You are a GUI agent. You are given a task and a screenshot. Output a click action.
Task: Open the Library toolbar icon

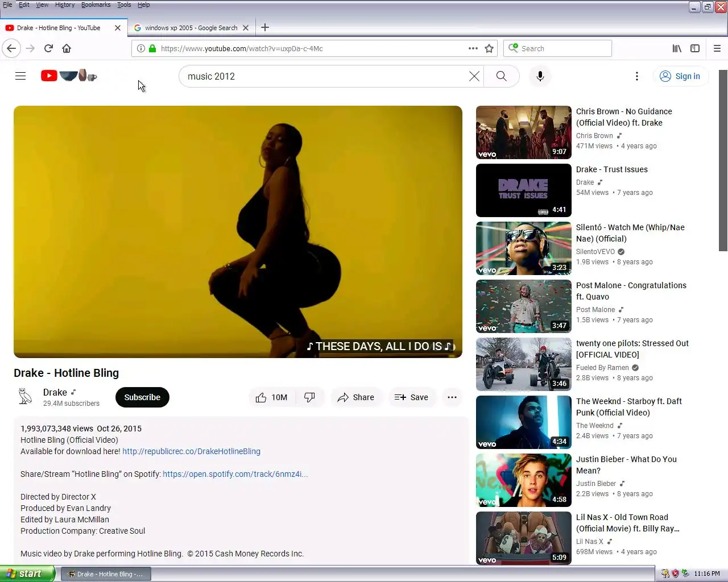[x=677, y=48]
